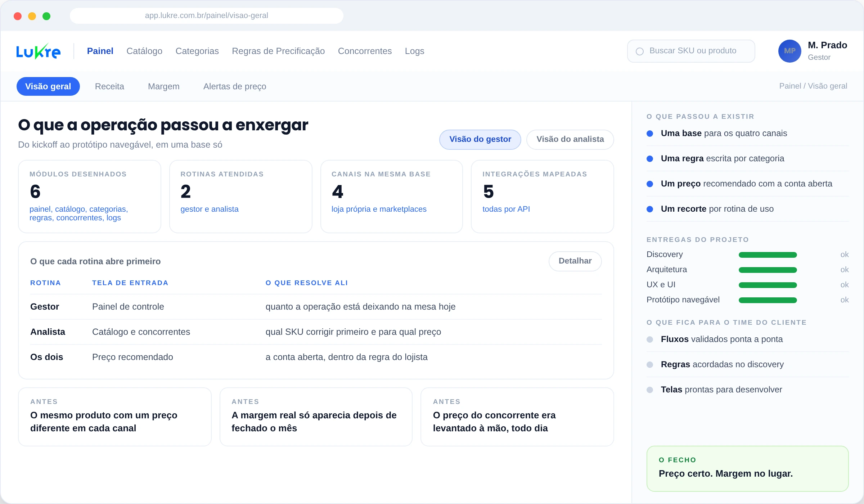Click the UX e UI ok status
Viewport: 864px width, 504px height.
pyautogui.click(x=845, y=285)
